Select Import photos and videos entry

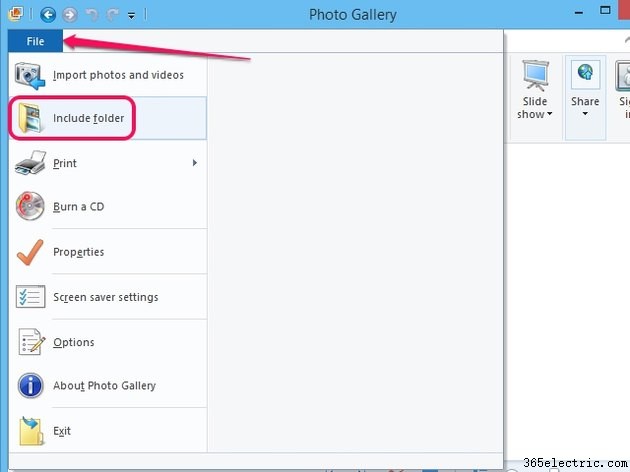107,75
